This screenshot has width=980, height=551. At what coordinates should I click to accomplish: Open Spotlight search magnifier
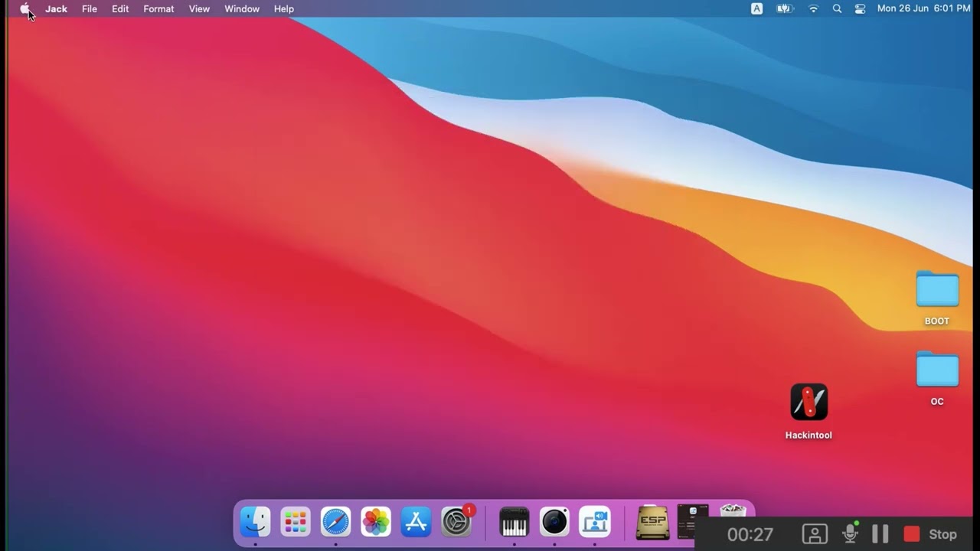click(x=837, y=8)
